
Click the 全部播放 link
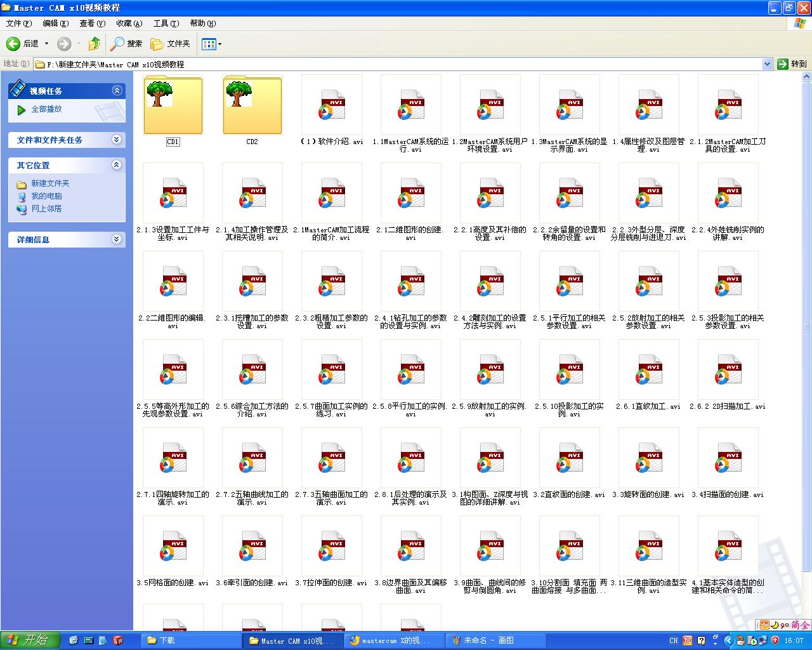pos(47,109)
